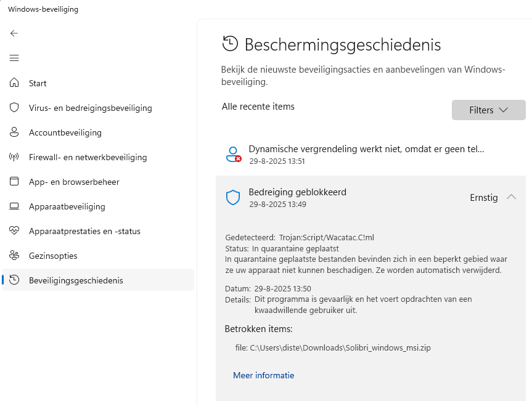The height and width of the screenshot is (406, 532).
Task: Click the Datum 29-8-2025 13:50 line
Action: pyautogui.click(x=268, y=289)
